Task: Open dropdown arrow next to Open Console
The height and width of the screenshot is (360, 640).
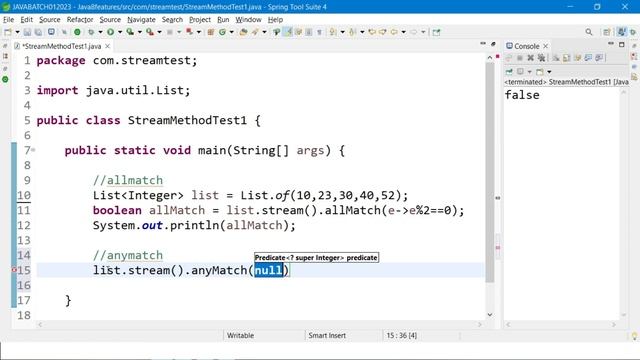Action: click(x=549, y=72)
